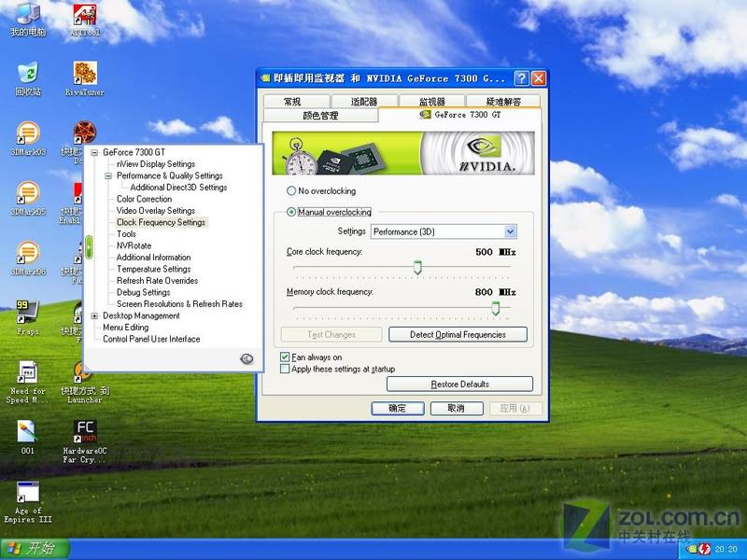
Task: Select the Fraps desktop icon
Action: click(x=28, y=317)
